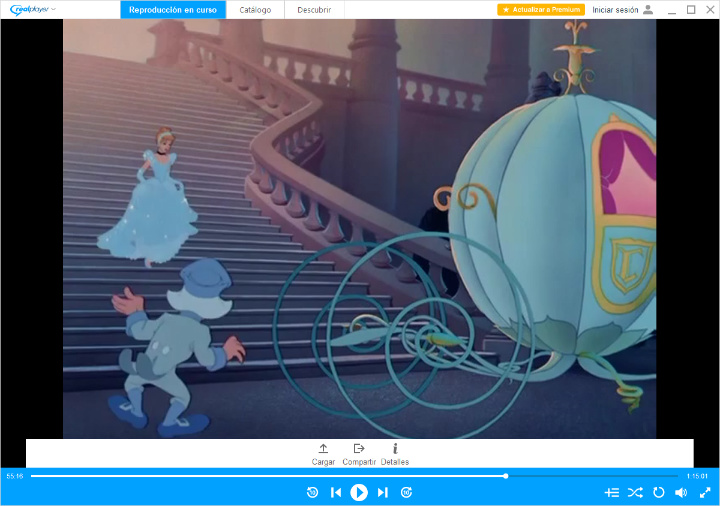Skip to next track
720x506 pixels.
click(x=382, y=492)
